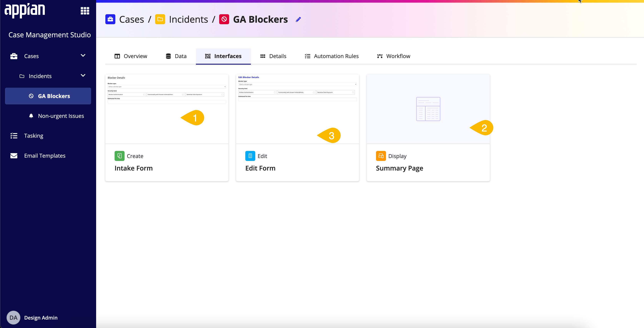Click the blue Edit icon on Edit Form card

point(250,156)
